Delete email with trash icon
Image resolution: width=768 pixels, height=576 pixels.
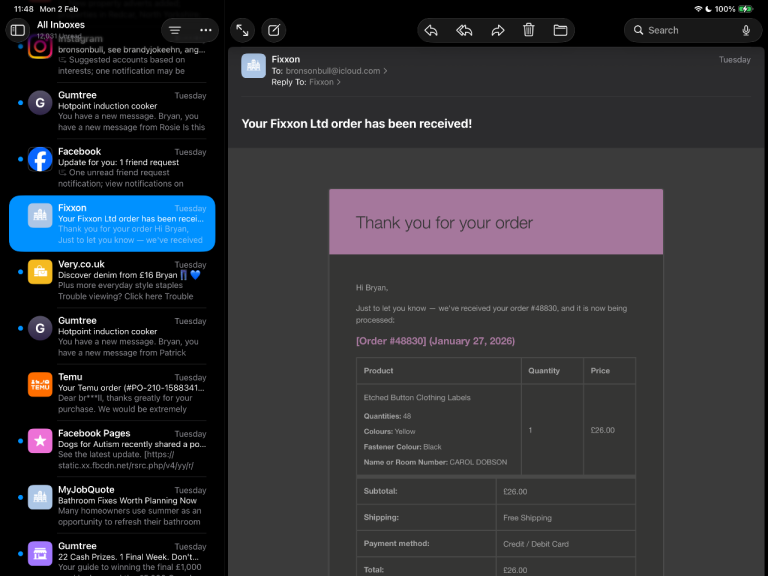[x=528, y=30]
